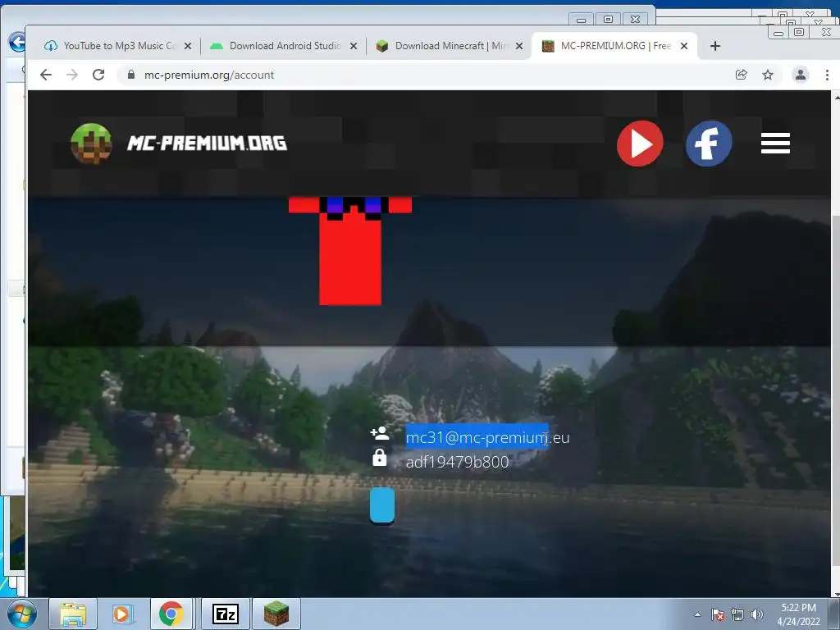The image size is (840, 630).
Task: Close the Download Minecraft tab
Action: pyautogui.click(x=519, y=46)
